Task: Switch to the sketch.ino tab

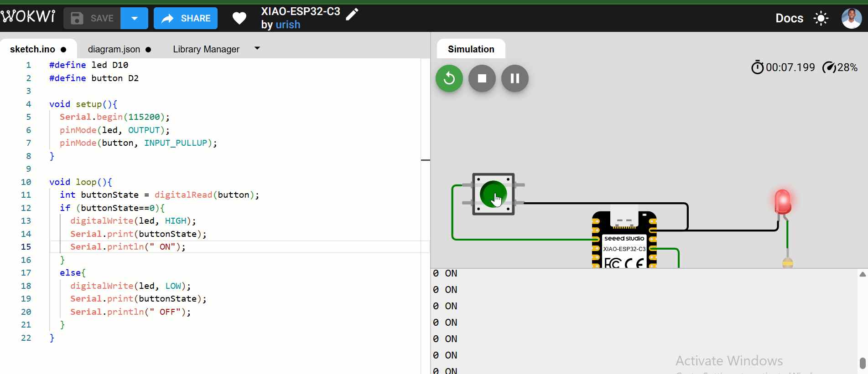Action: (38, 49)
